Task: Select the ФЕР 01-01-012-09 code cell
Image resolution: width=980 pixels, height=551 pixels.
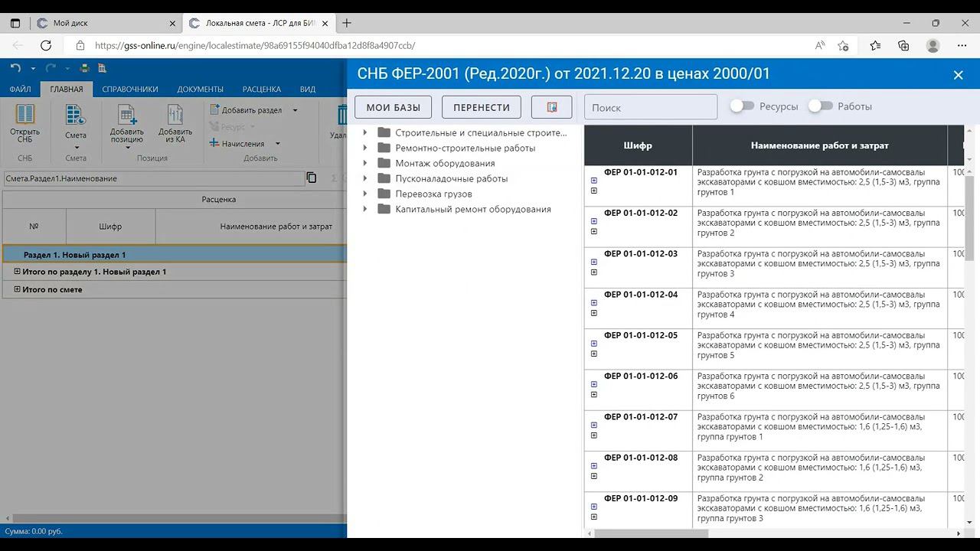Action: click(638, 510)
